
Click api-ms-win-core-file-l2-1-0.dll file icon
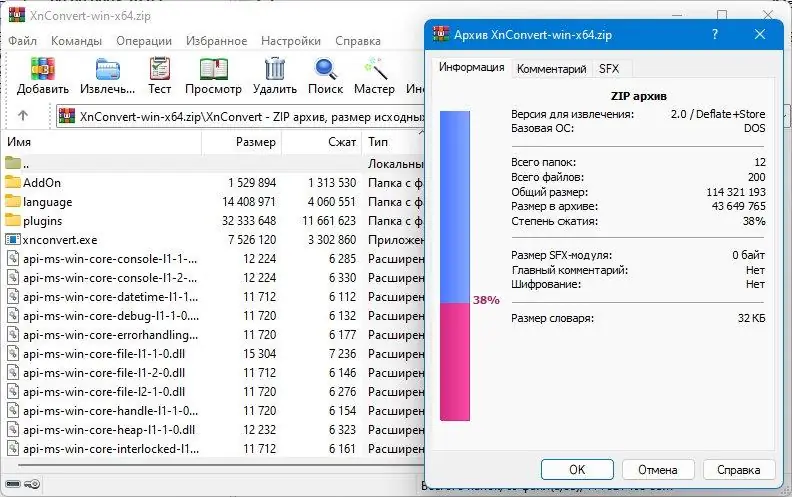pyautogui.click(x=13, y=391)
